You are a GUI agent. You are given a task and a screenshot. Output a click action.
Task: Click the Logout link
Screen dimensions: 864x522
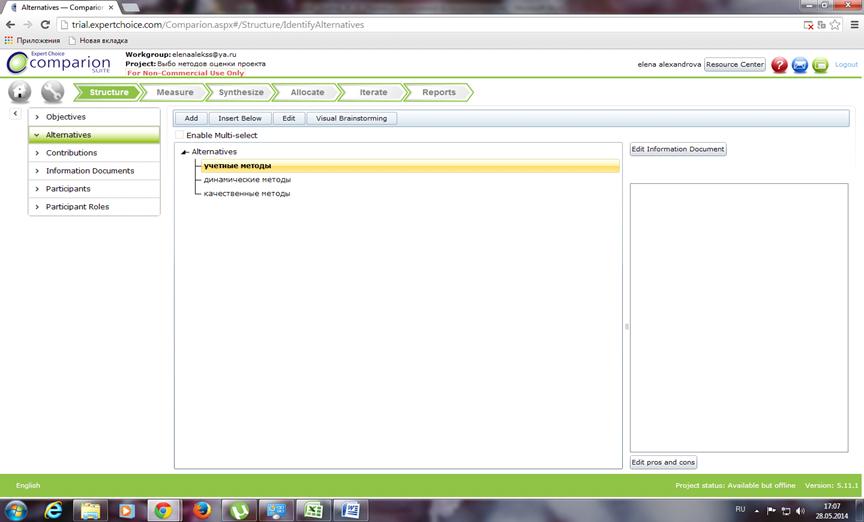(846, 65)
